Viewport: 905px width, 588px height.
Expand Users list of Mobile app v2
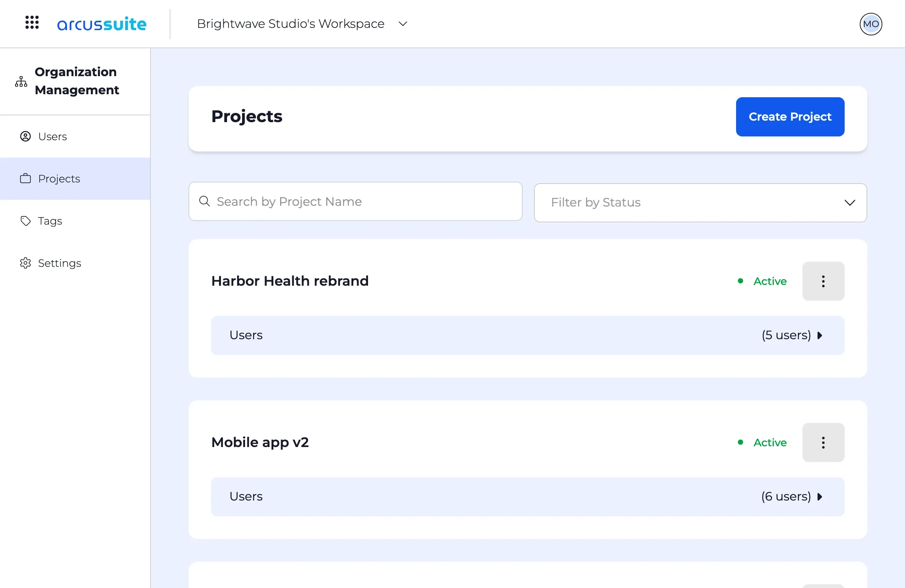coord(528,497)
